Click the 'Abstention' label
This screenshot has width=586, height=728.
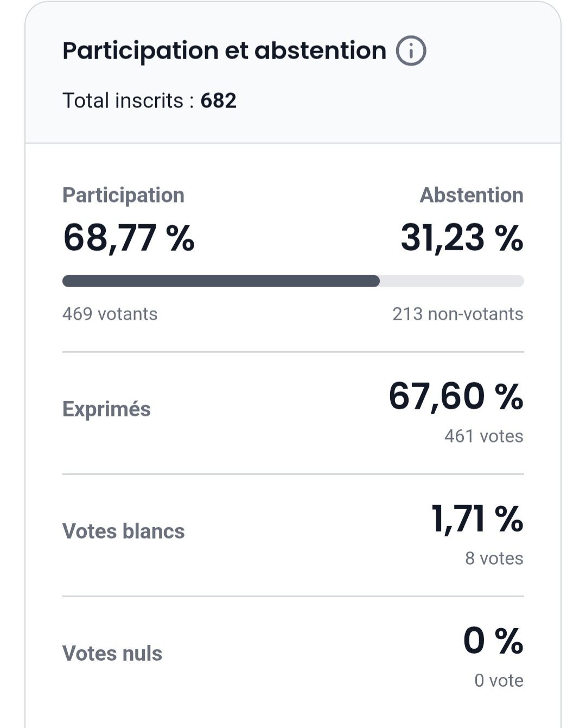click(471, 195)
